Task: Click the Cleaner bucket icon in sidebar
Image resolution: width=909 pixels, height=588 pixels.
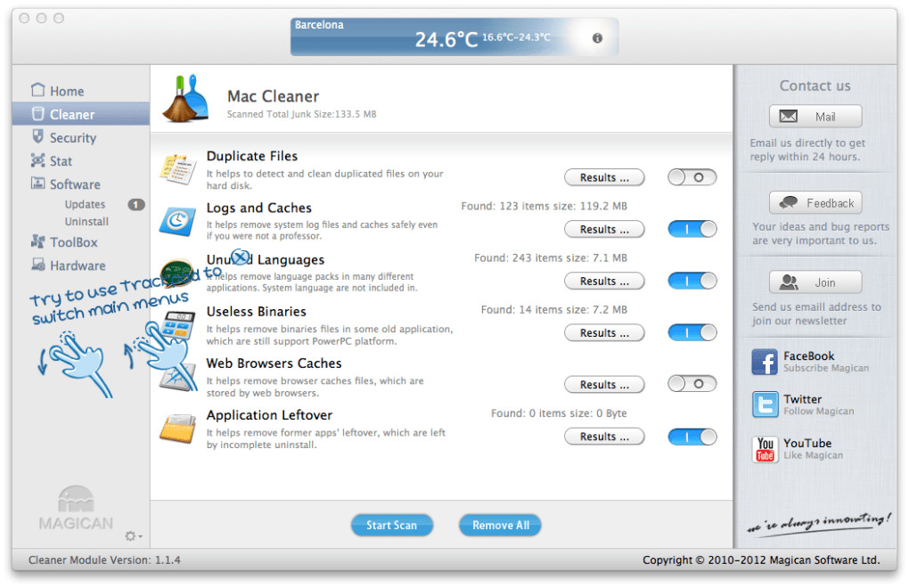Action: pos(37,113)
